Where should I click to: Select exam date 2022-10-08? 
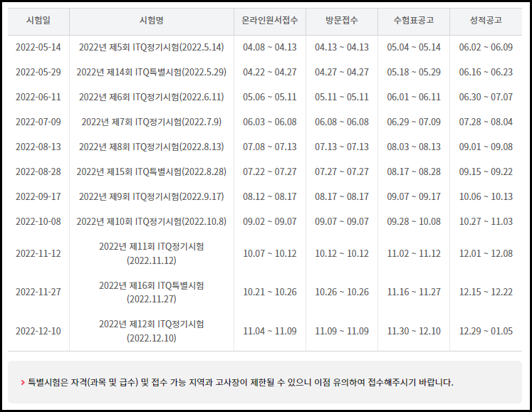pos(38,221)
